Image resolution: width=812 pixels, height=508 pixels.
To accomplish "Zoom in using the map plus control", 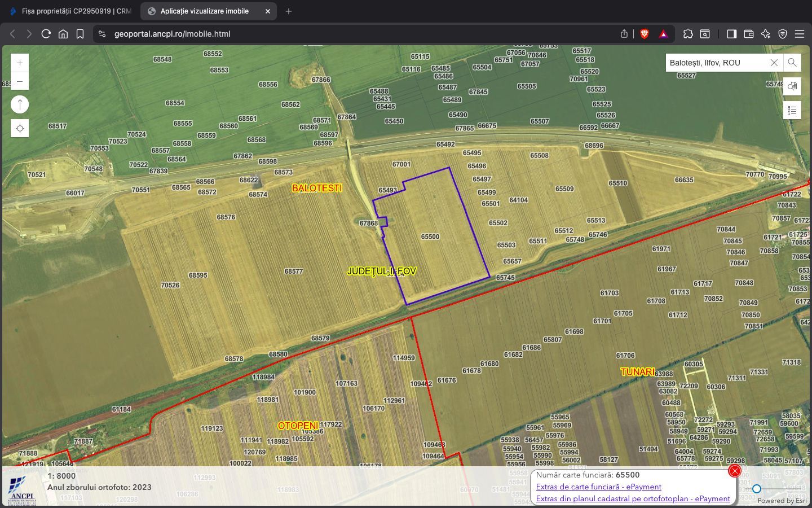I will (20, 63).
